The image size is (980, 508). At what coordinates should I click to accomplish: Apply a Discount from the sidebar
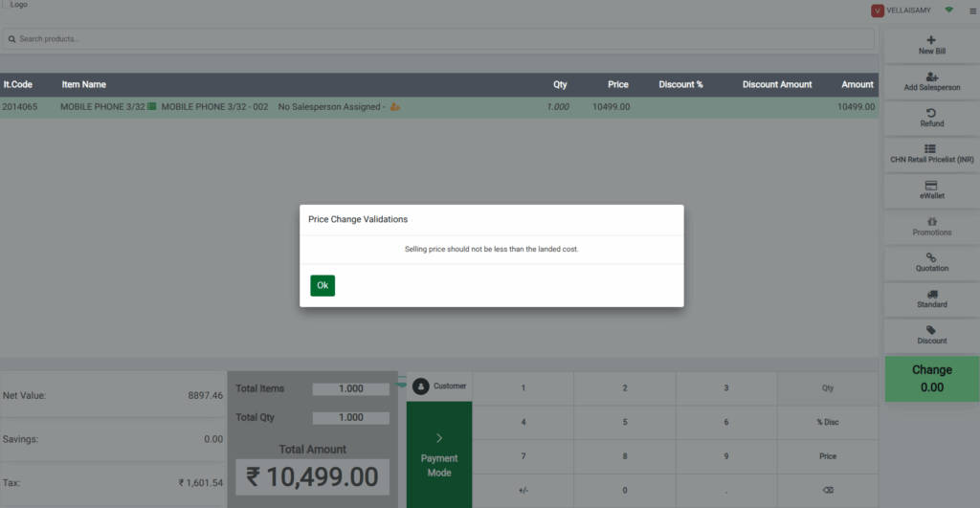(931, 336)
